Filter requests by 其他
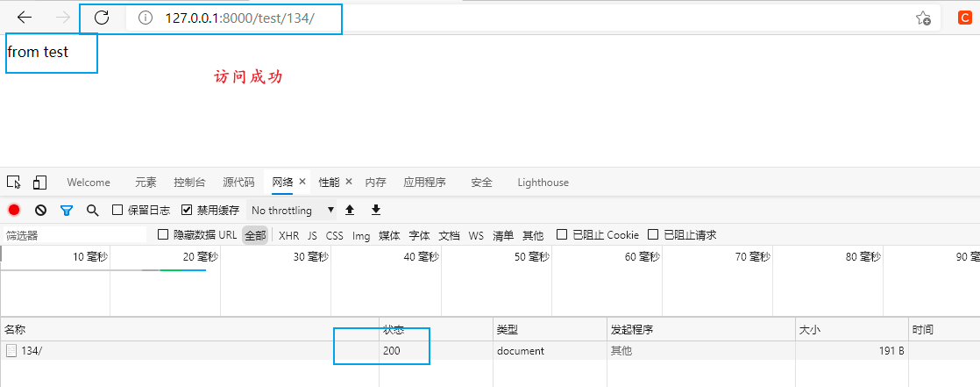The height and width of the screenshot is (387, 980). coord(533,236)
